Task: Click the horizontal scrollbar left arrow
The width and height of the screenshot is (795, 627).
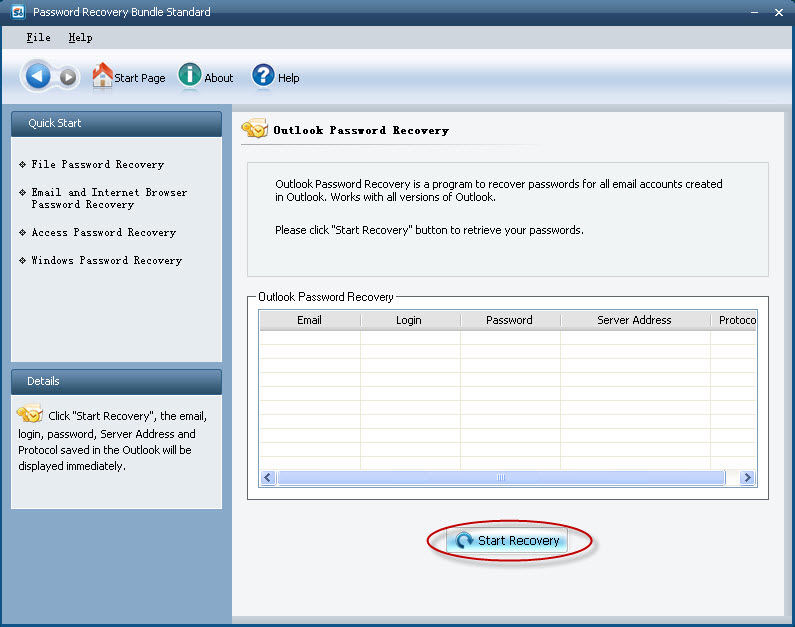Action: (268, 477)
